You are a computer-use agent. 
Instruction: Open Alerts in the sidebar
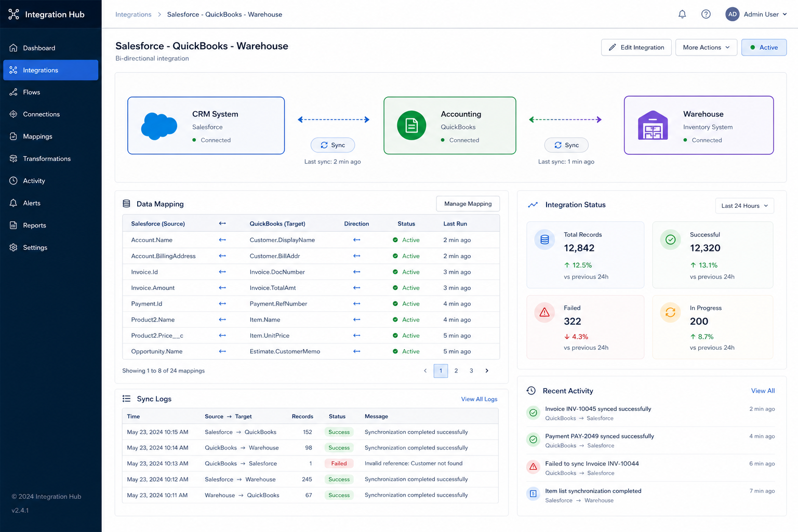(50, 203)
